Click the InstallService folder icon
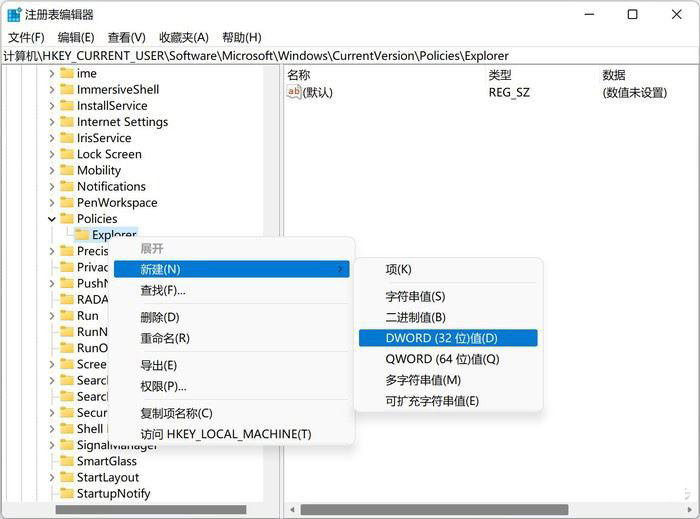The image size is (700, 519). tap(67, 105)
